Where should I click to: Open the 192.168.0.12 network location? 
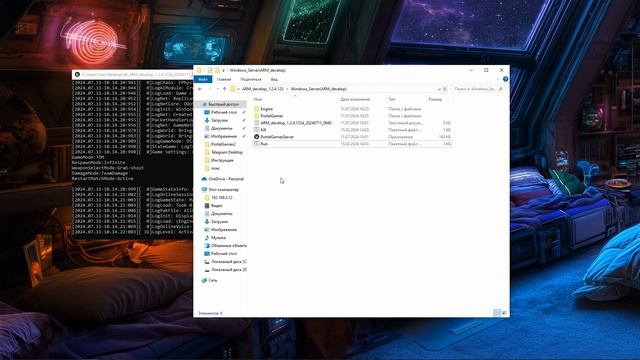(x=221, y=198)
